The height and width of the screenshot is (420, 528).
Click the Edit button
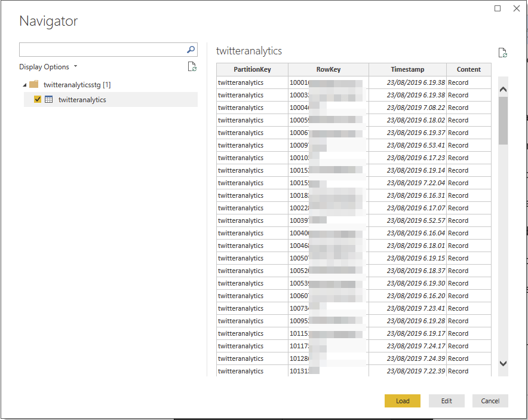pos(447,401)
